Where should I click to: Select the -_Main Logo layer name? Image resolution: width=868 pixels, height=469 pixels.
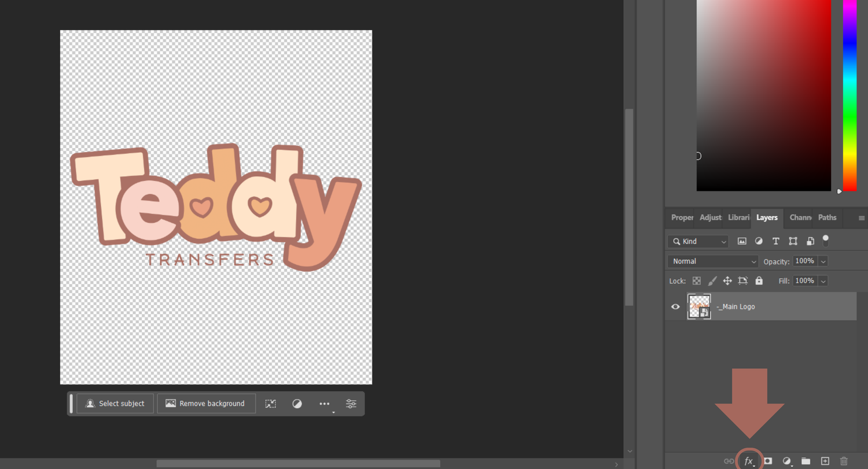click(735, 306)
